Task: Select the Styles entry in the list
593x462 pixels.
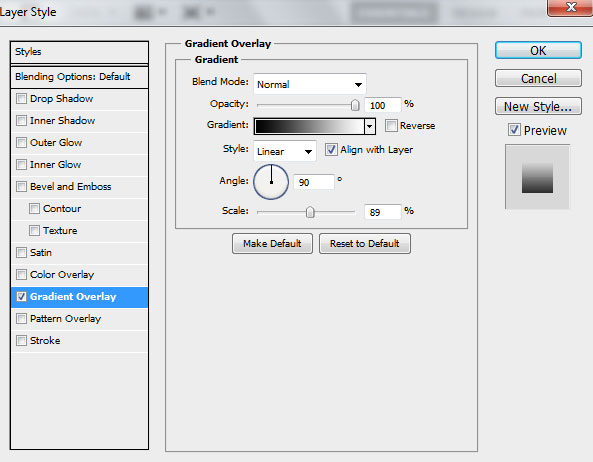Action: [x=79, y=52]
